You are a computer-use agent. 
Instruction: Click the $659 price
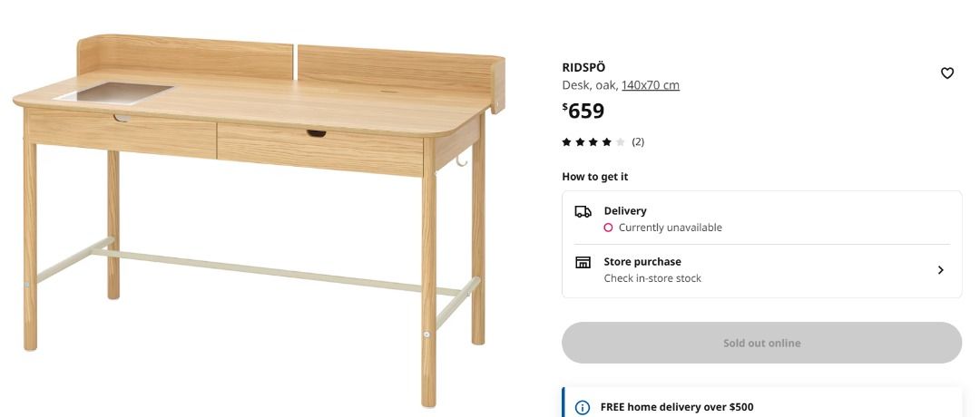click(x=583, y=112)
